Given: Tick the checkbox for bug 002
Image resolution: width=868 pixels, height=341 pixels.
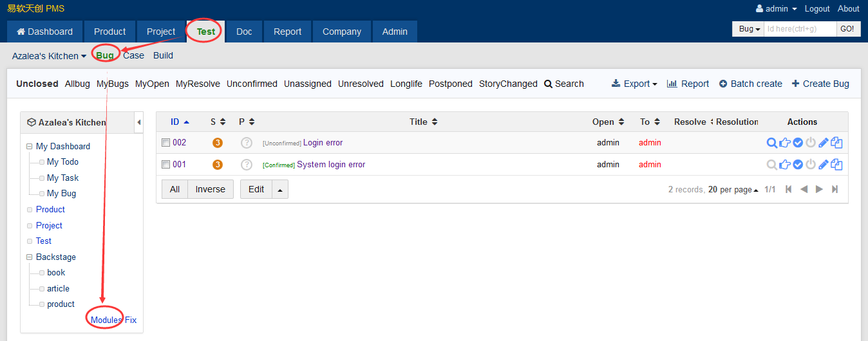Looking at the screenshot, I should (x=165, y=143).
